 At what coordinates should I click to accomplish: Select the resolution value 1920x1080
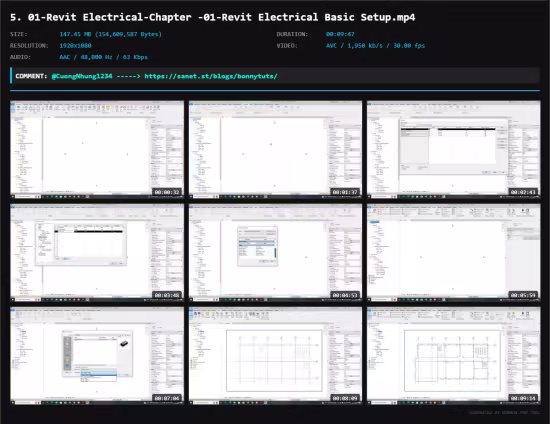click(75, 46)
